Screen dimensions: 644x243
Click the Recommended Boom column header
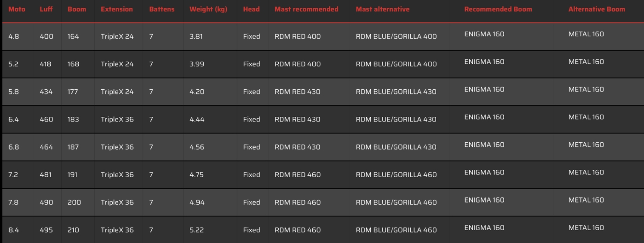498,9
